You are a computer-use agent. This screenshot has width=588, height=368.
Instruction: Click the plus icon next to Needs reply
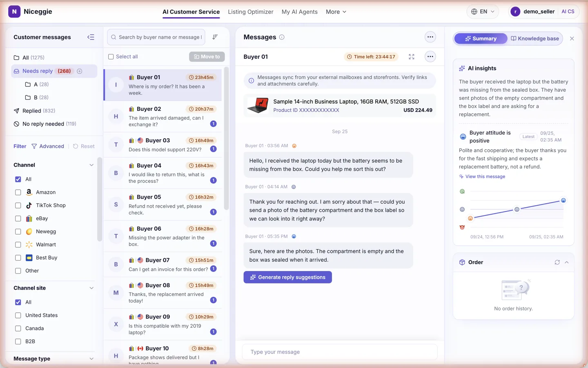(x=80, y=71)
